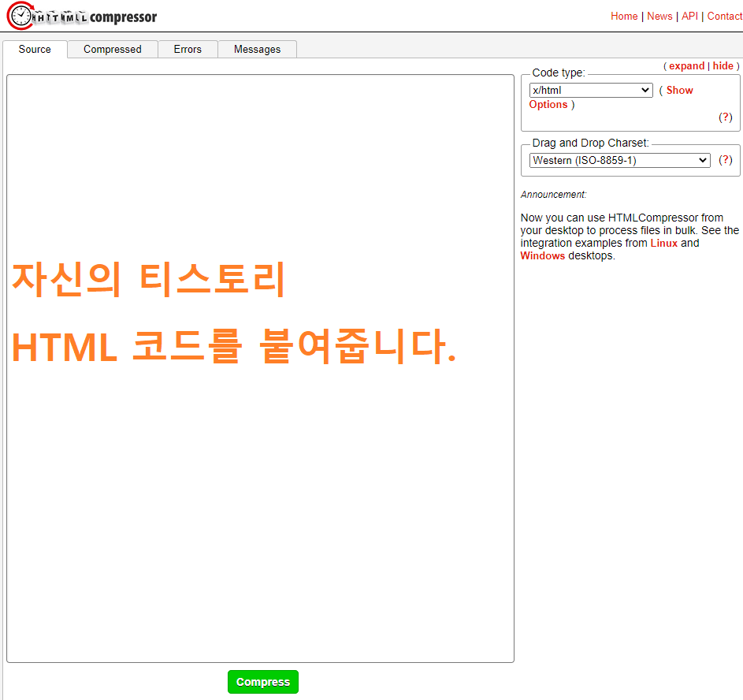Click the Code type help question mark

coord(726,117)
